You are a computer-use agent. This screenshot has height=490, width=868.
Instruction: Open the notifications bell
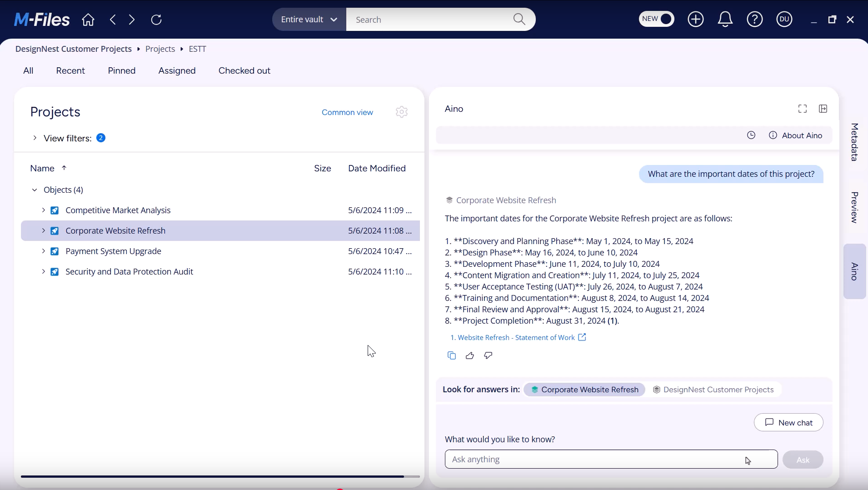725,20
